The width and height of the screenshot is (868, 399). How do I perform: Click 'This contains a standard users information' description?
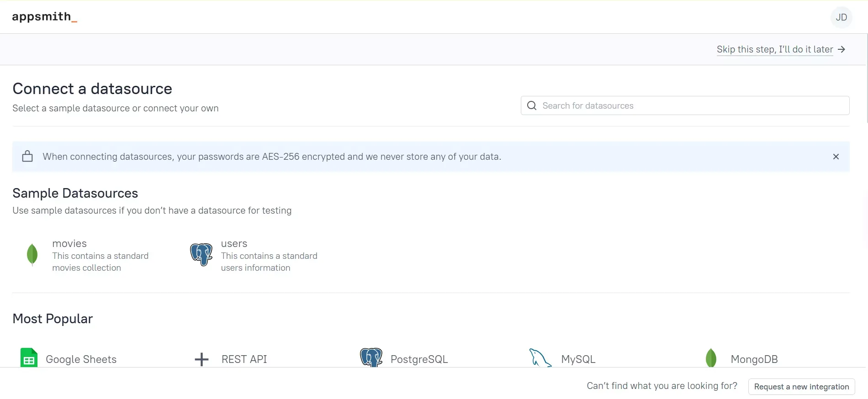(x=269, y=262)
